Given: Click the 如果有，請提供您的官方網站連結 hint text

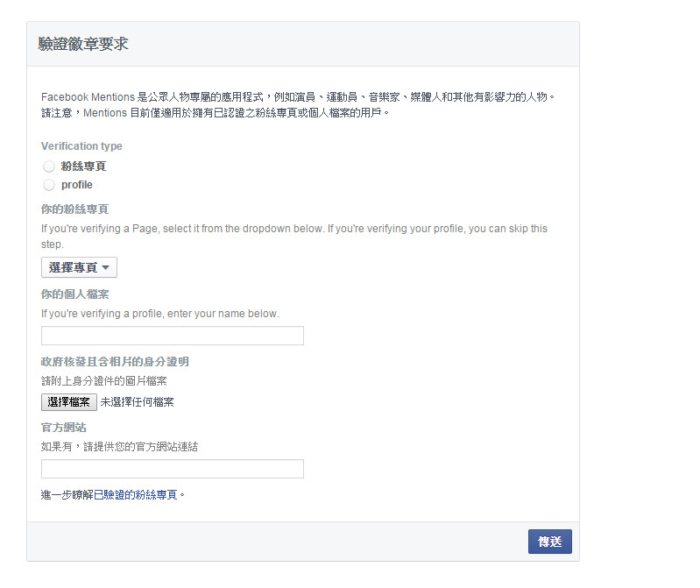Looking at the screenshot, I should [x=119, y=447].
